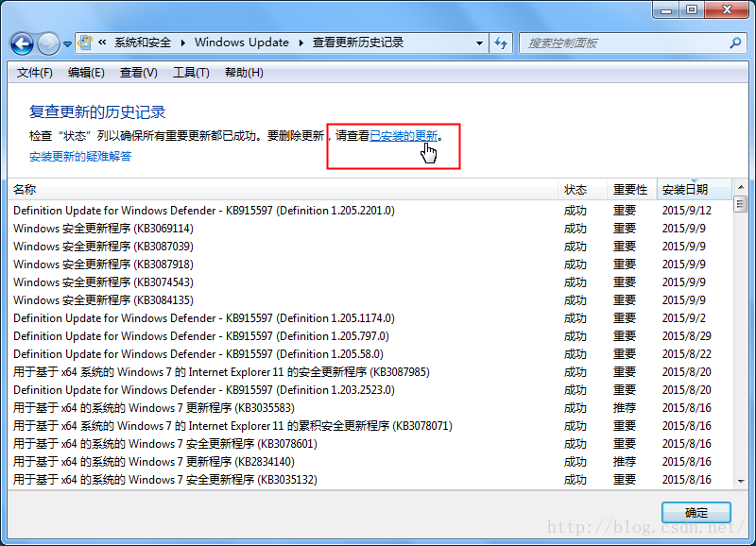This screenshot has width=756, height=546.
Task: Open the 查看(V) menu
Action: coord(138,73)
